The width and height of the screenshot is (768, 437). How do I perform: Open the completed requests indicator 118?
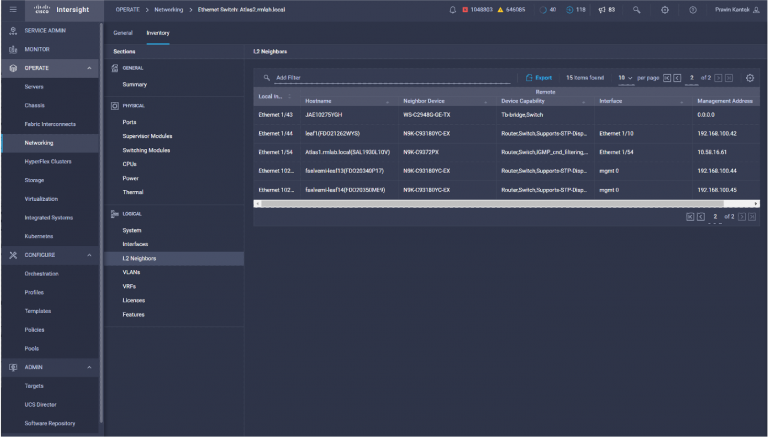coord(576,10)
